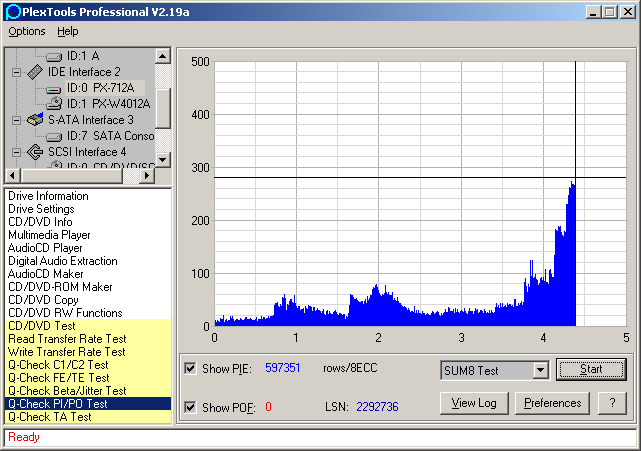Image resolution: width=641 pixels, height=451 pixels.
Task: Select Write Transfer Rate Test
Action: [87, 352]
